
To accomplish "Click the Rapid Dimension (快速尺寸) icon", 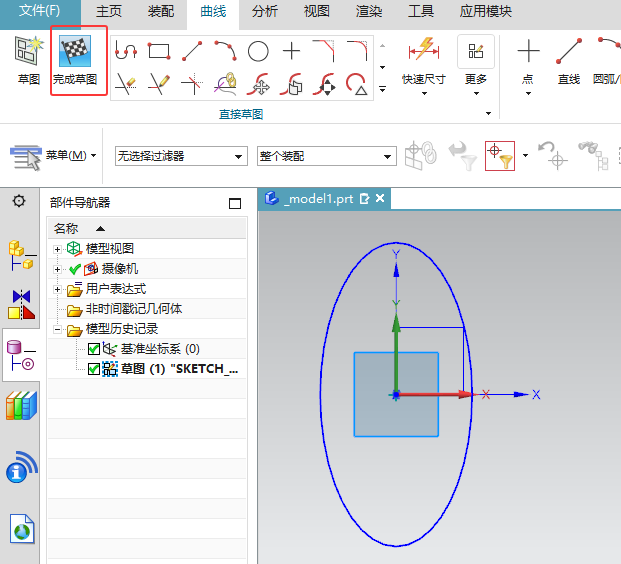I will 424,49.
